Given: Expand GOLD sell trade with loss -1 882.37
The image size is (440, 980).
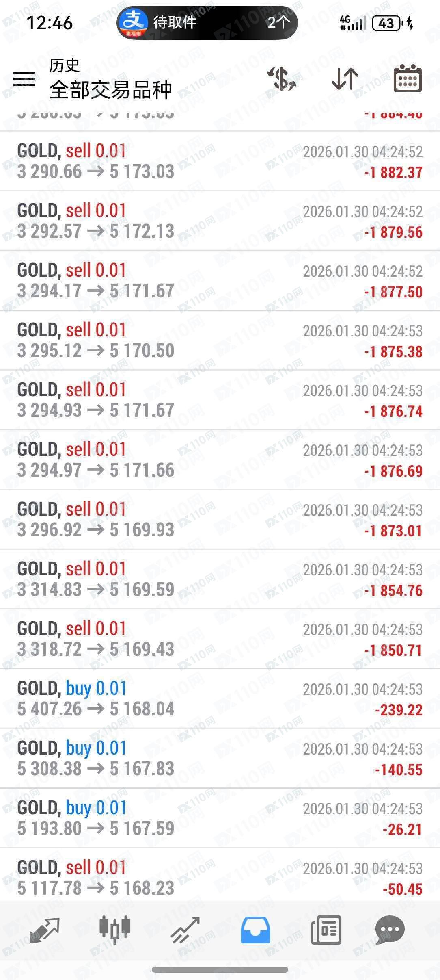Looking at the screenshot, I should 220,161.
